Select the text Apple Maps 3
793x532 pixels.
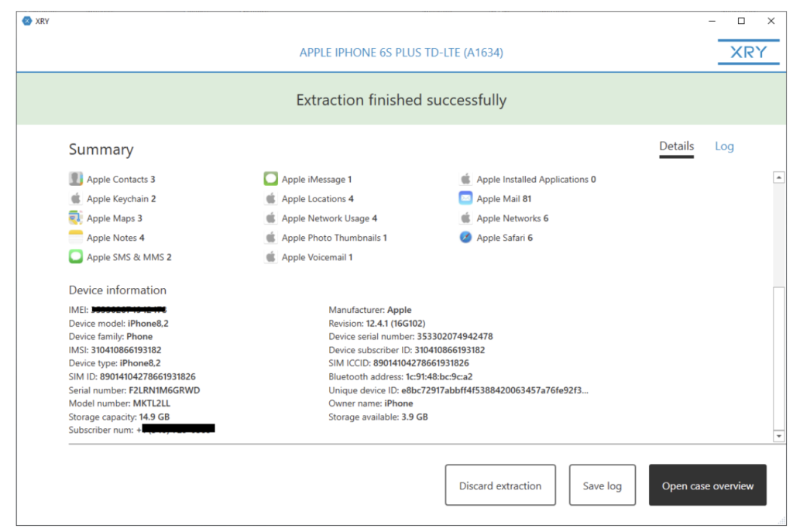(115, 218)
